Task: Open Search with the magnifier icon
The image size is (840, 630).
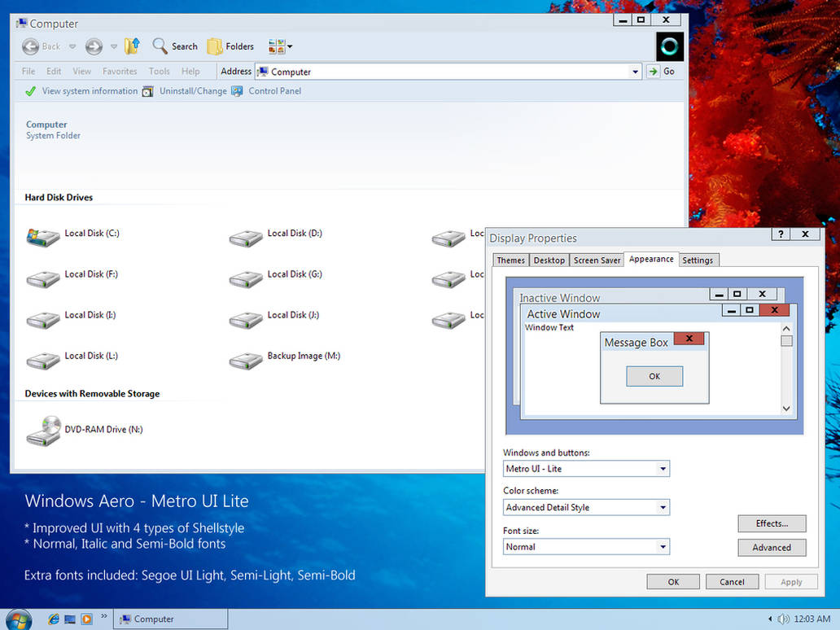Action: 175,46
